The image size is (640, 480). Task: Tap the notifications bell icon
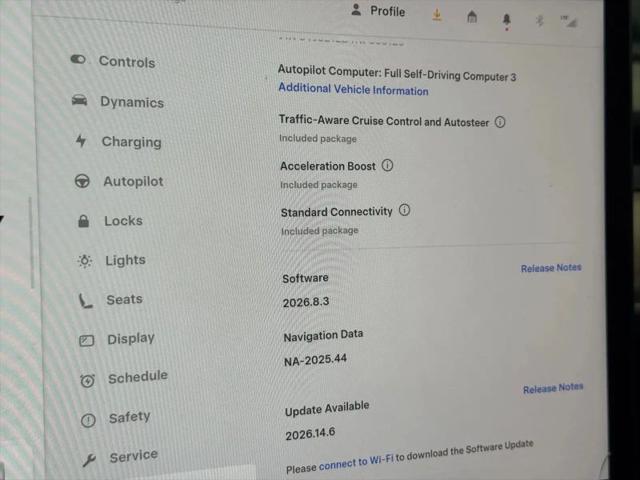tap(507, 20)
